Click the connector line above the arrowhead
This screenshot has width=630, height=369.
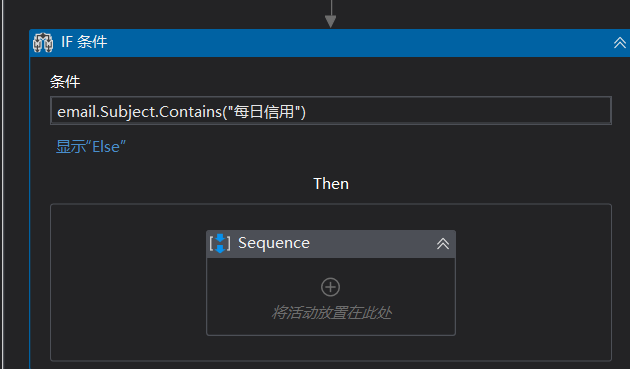tap(331, 7)
